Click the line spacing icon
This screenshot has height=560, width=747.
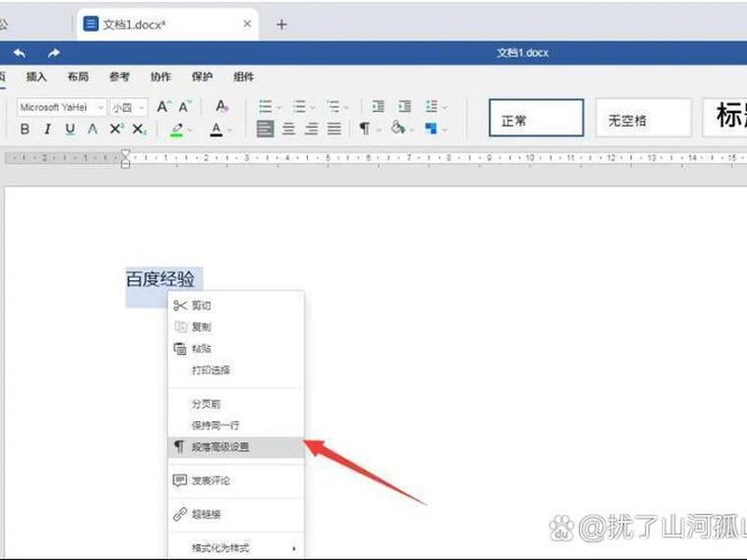pyautogui.click(x=431, y=106)
